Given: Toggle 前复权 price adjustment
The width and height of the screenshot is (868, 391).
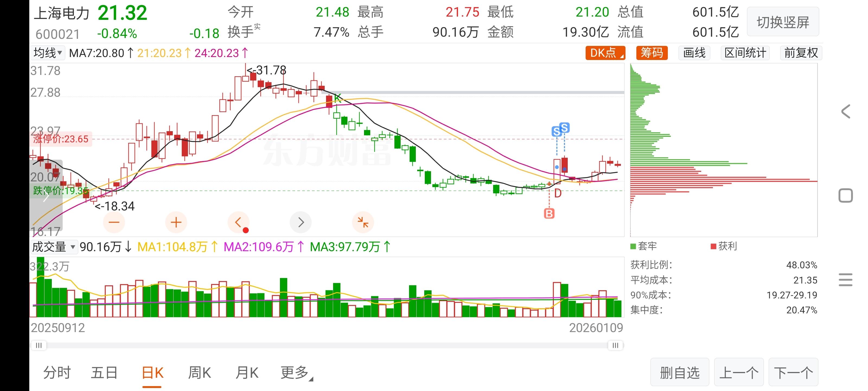Looking at the screenshot, I should click(x=801, y=53).
